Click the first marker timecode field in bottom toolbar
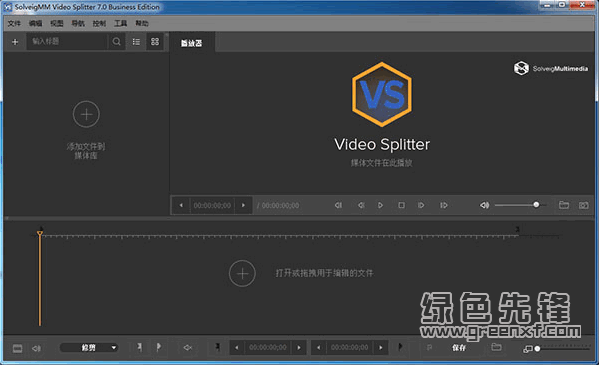 (268, 348)
